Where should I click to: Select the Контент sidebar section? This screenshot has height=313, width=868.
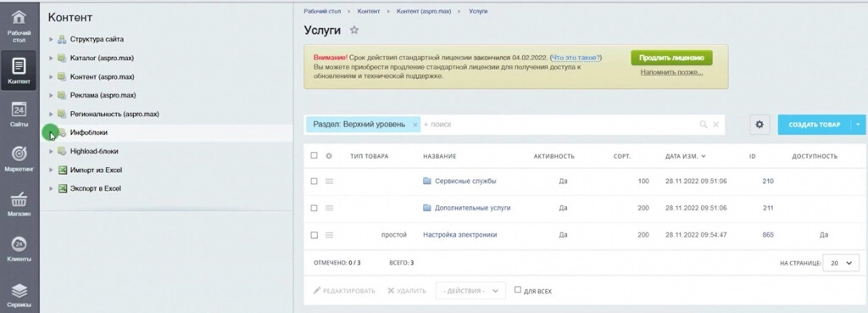pos(19,70)
